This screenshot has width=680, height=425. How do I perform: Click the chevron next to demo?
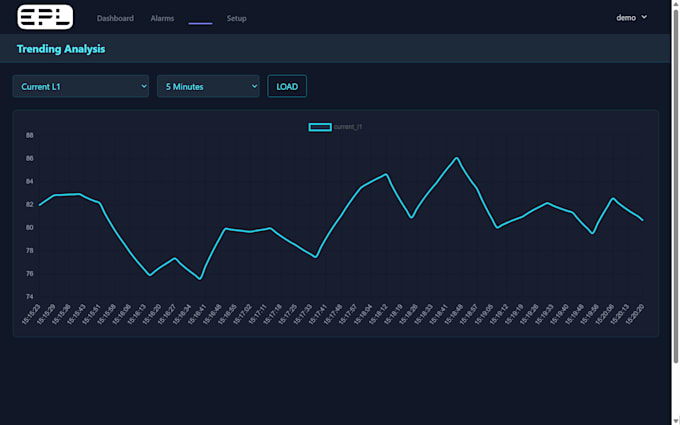[644, 17]
